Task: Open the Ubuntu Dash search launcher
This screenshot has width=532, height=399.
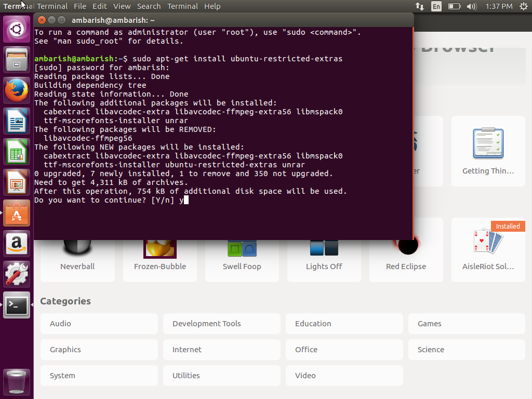Action: click(x=17, y=29)
